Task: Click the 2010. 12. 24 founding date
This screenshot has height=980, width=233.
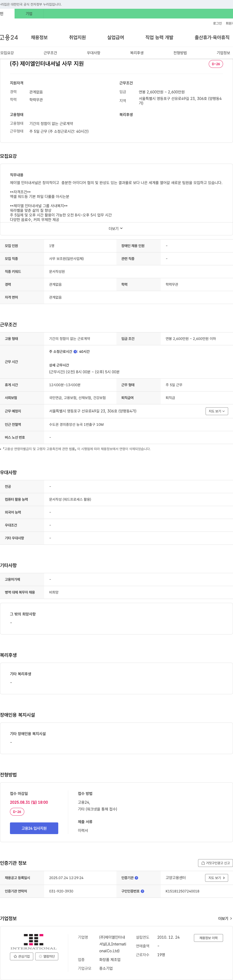Action: 168,937
